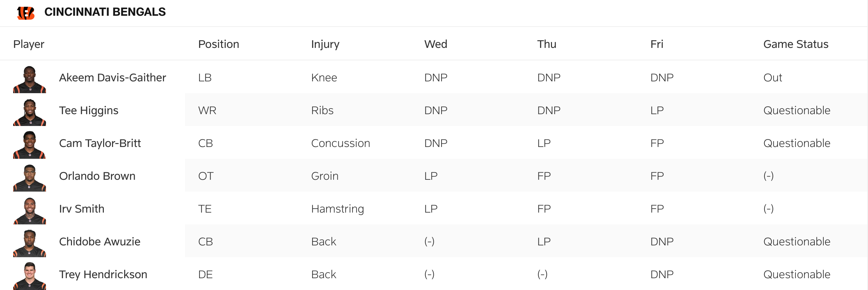
Task: Select Cam Taylor-Britt's headshot image
Action: point(30,145)
